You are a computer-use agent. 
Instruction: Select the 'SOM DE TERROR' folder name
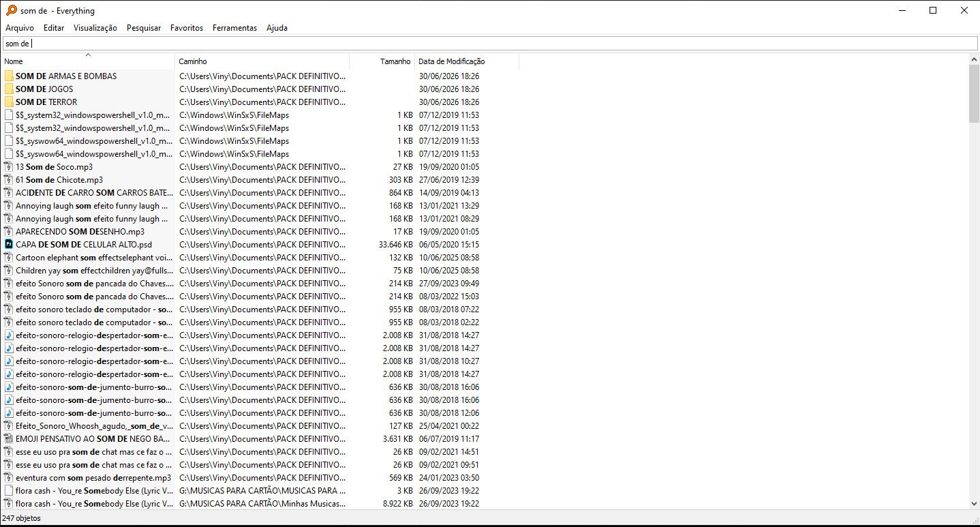click(x=46, y=102)
